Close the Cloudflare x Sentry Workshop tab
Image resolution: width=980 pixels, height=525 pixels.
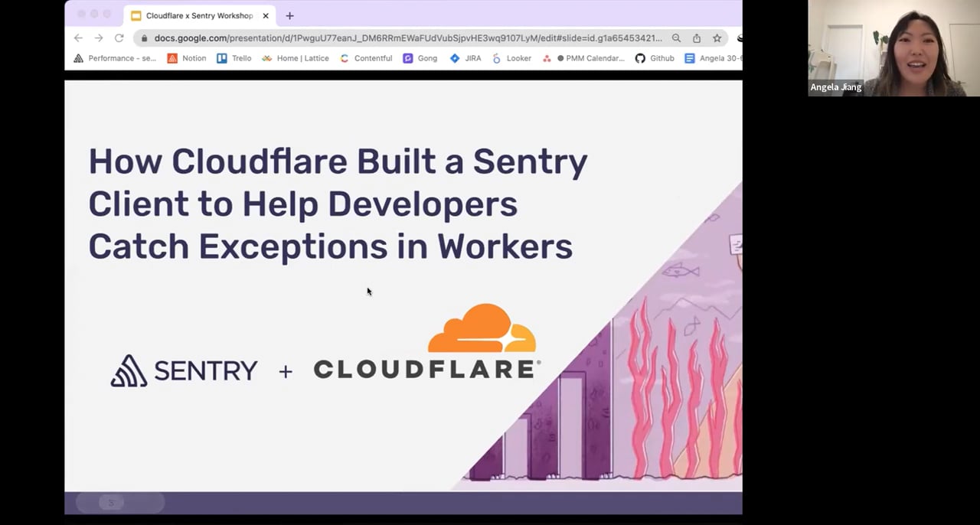[x=266, y=15]
